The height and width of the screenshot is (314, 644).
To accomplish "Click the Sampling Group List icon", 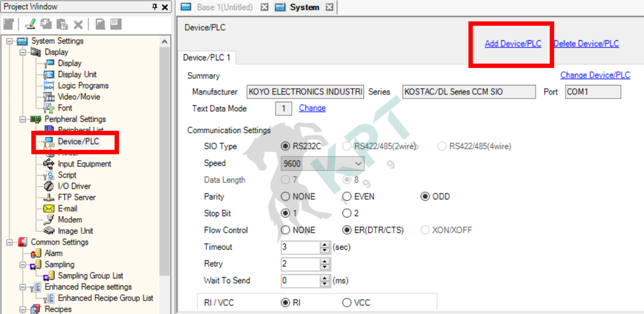I will point(49,276).
